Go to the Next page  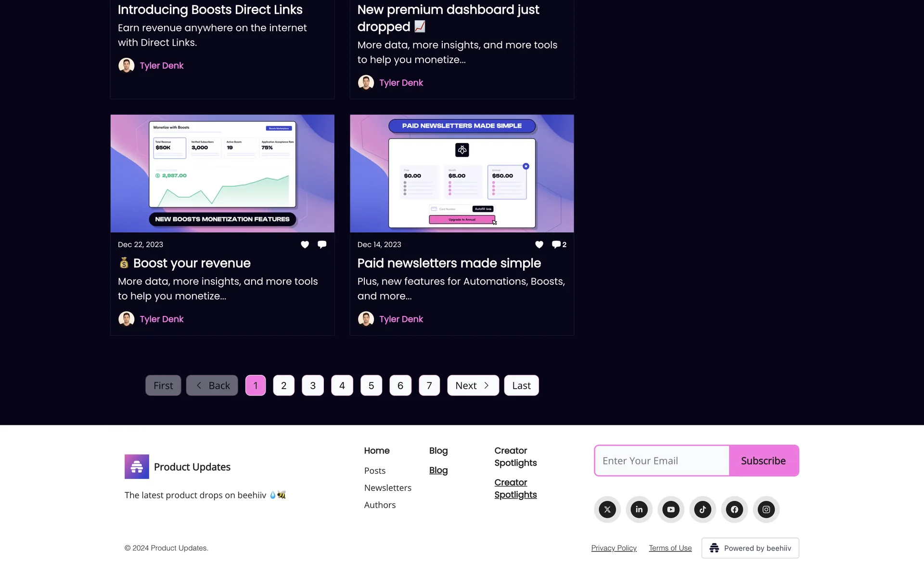tap(473, 385)
